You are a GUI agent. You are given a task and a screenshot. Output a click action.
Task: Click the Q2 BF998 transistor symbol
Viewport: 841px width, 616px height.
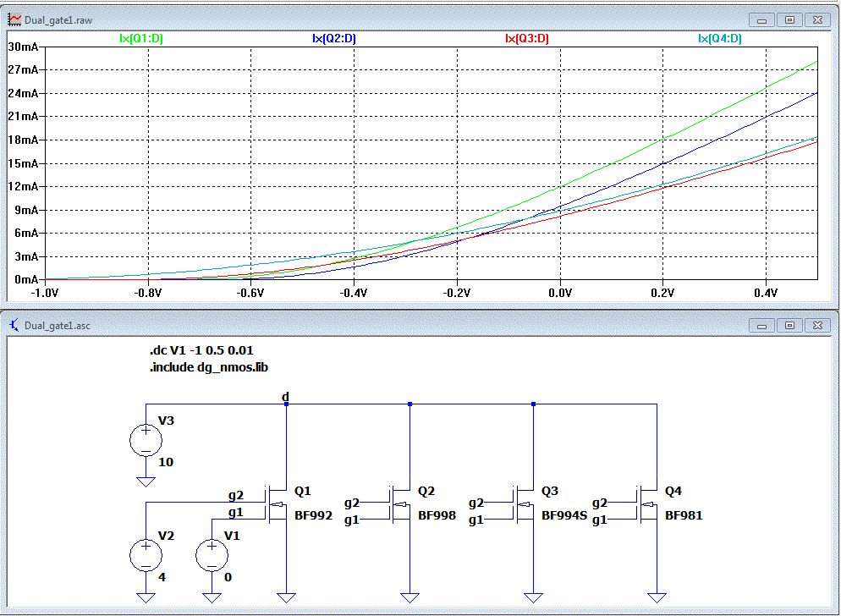400,504
